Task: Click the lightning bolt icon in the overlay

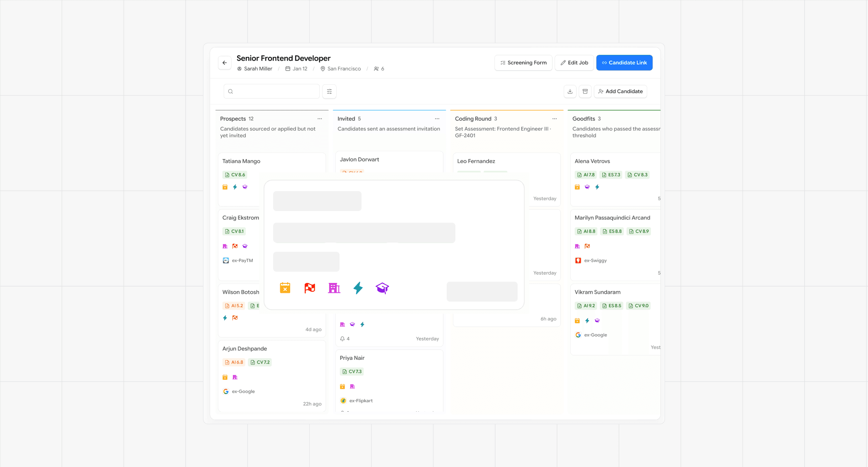Action: 358,288
